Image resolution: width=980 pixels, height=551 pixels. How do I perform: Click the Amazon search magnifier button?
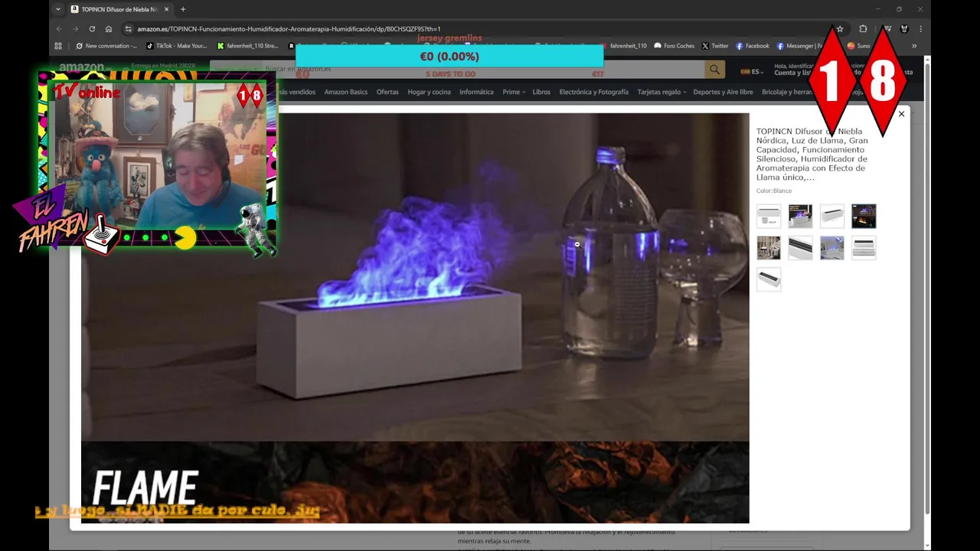[714, 70]
